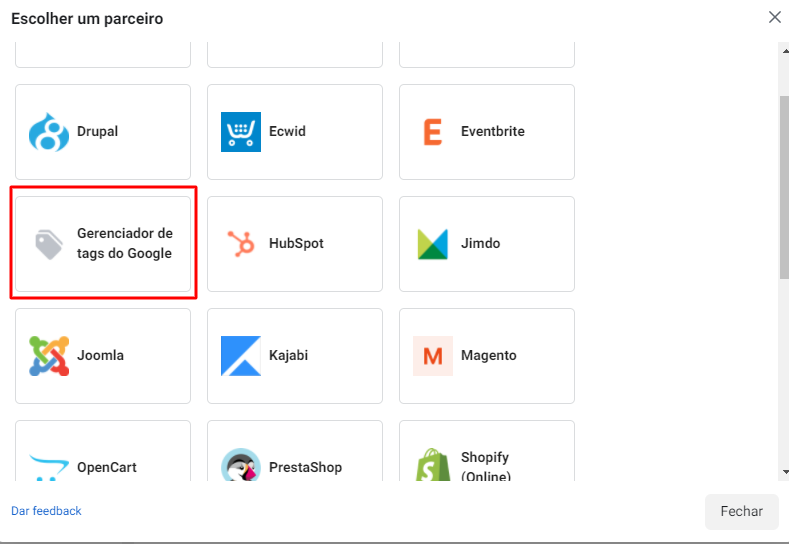Click the Shopify shopping bag icon
789x544 pixels.
(x=433, y=464)
